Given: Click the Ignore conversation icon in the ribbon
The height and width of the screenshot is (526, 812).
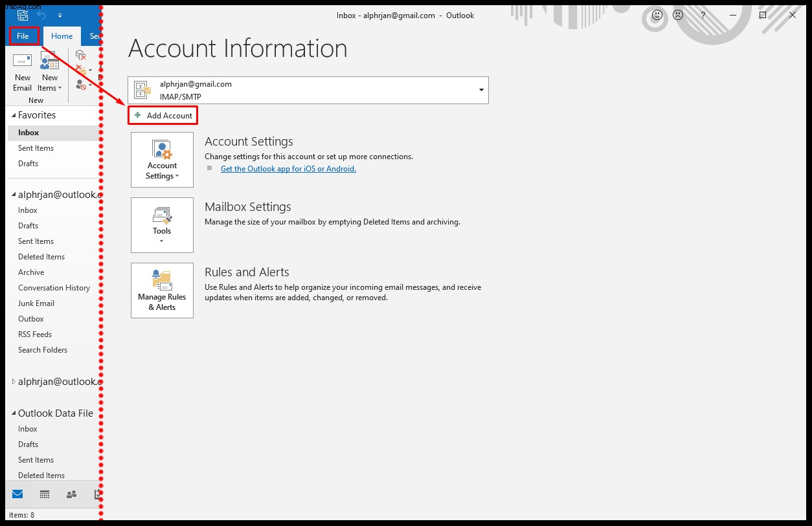Looking at the screenshot, I should [80, 56].
